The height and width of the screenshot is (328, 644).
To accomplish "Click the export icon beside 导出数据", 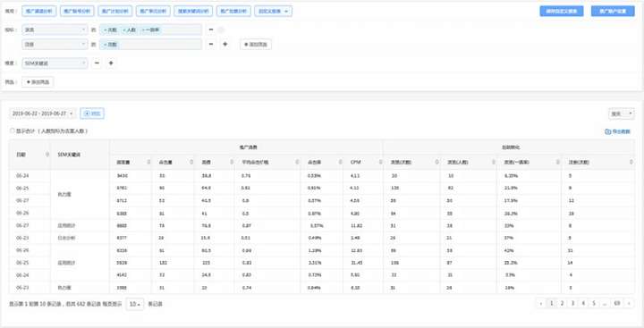I will (x=608, y=131).
